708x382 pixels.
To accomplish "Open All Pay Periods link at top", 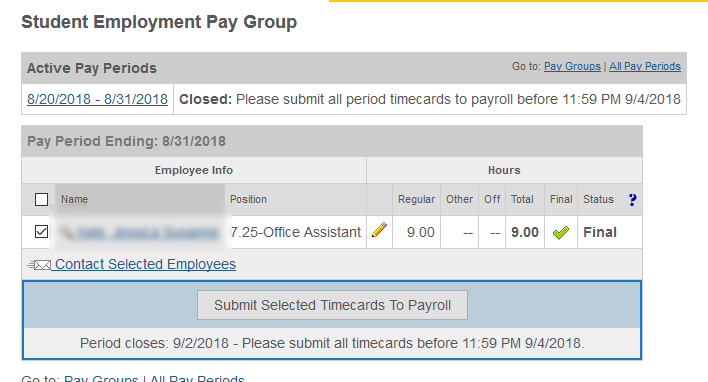I will 645,66.
